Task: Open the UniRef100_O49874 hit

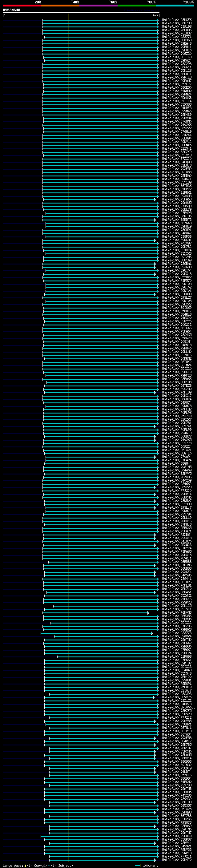Action: (177, 403)
